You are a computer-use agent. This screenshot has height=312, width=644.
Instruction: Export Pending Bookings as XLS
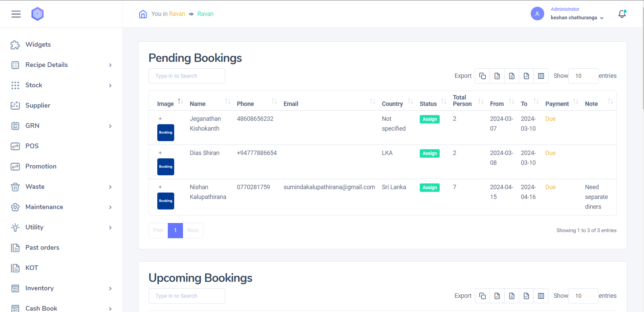coord(497,76)
